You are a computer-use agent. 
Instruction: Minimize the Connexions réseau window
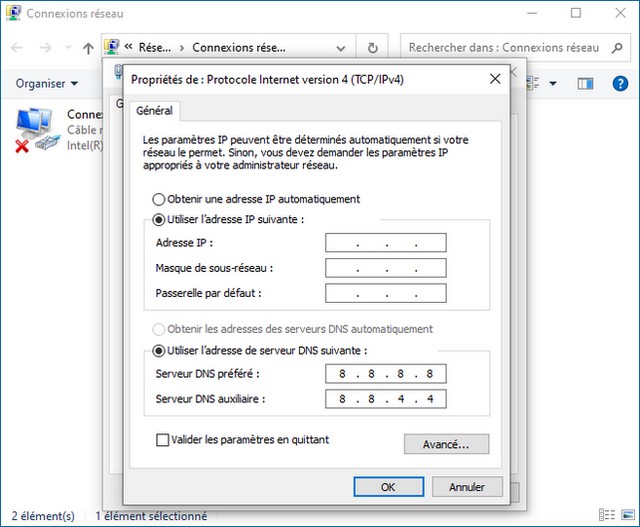tap(532, 13)
